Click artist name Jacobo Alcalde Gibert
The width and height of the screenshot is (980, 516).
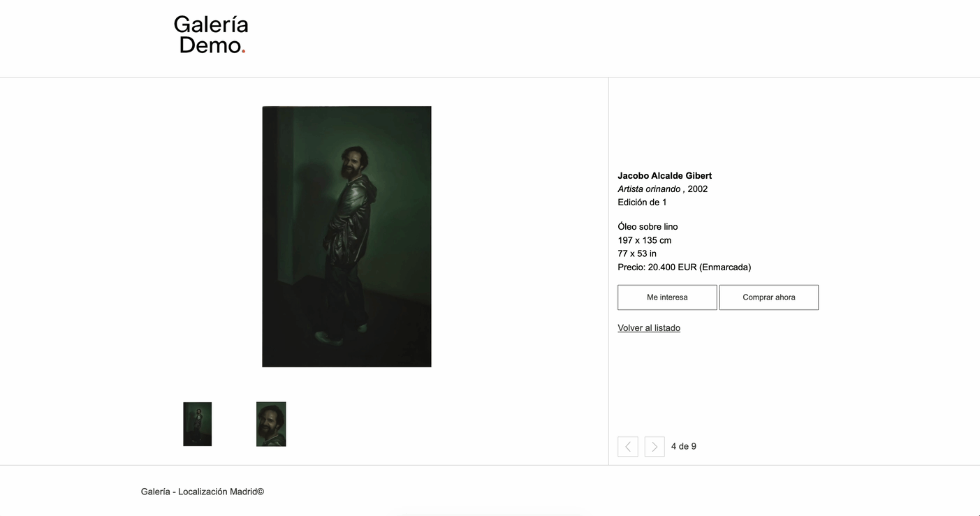point(665,176)
